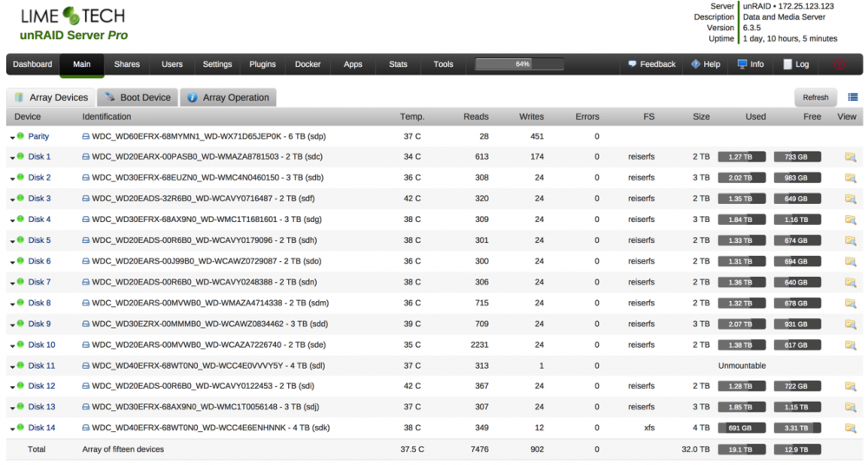Click drive icon next to WDC_WD20EARX Disk 1
This screenshot has height=465, width=868.
(86, 157)
